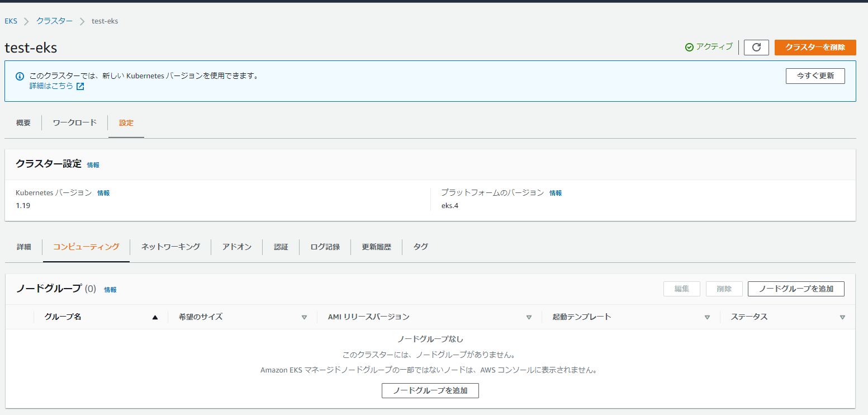Open the 詳細はこちら link

[51, 86]
